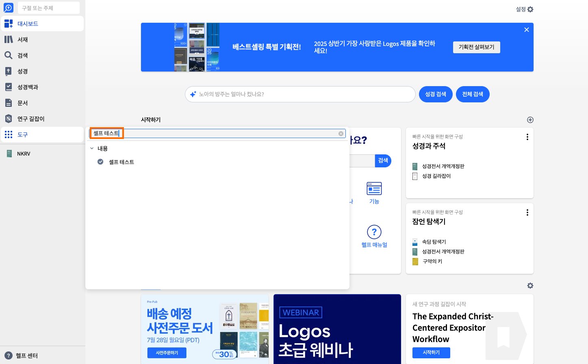This screenshot has width=588, height=364.
Task: Open options menu for 성경과 주석 card
Action: 527,137
